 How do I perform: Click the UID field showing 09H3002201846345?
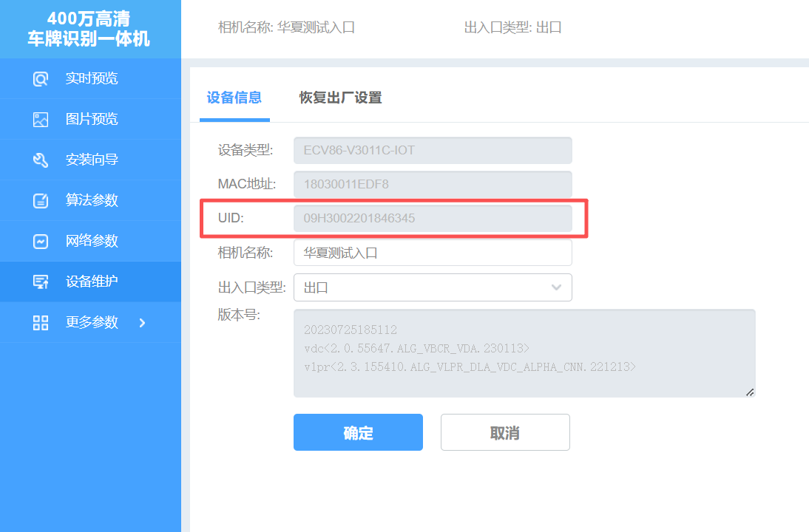click(433, 219)
